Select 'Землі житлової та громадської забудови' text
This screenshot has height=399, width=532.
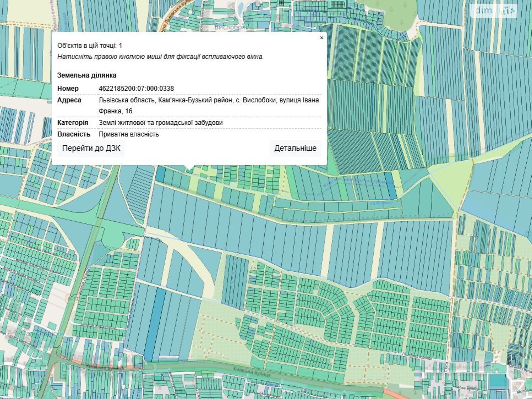pyautogui.click(x=161, y=123)
